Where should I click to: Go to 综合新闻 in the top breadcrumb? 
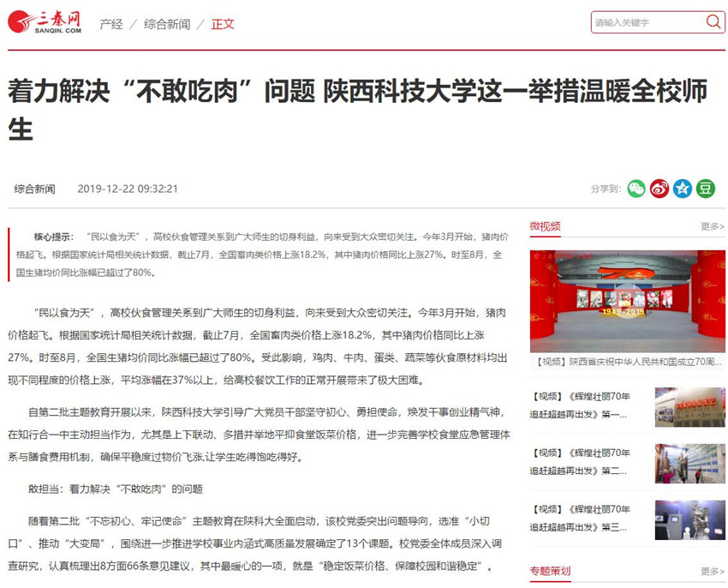point(167,24)
